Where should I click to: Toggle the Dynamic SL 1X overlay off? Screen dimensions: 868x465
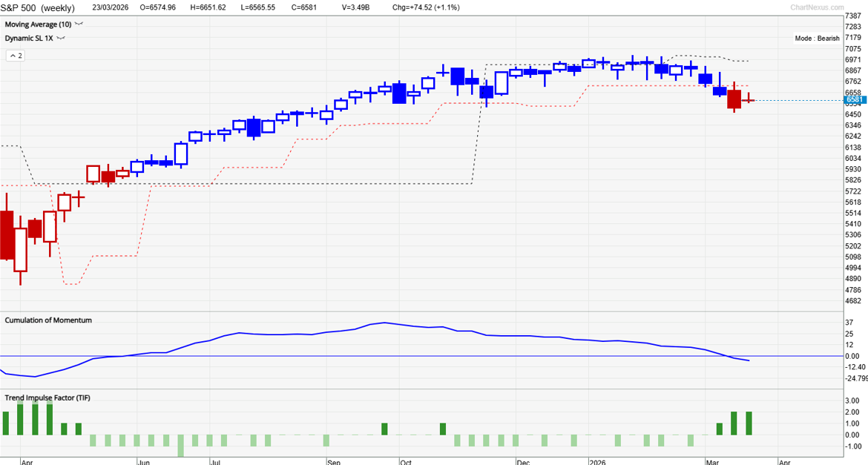pyautogui.click(x=28, y=38)
